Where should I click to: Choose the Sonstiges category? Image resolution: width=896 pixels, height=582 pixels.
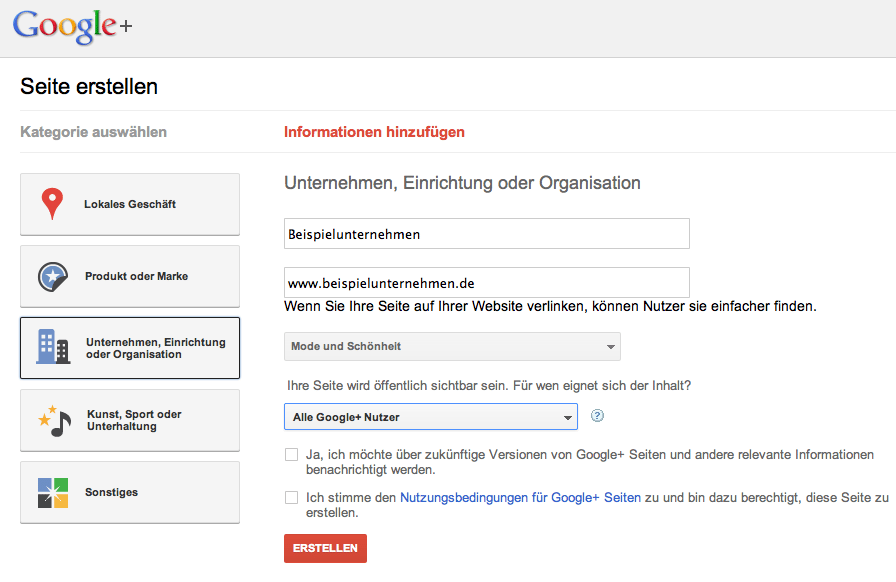[130, 492]
